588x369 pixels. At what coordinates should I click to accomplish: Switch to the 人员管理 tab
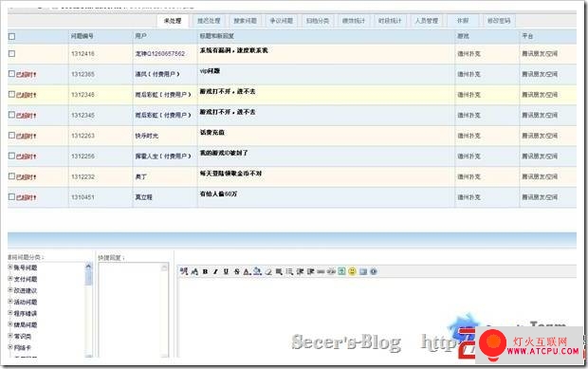click(x=427, y=21)
